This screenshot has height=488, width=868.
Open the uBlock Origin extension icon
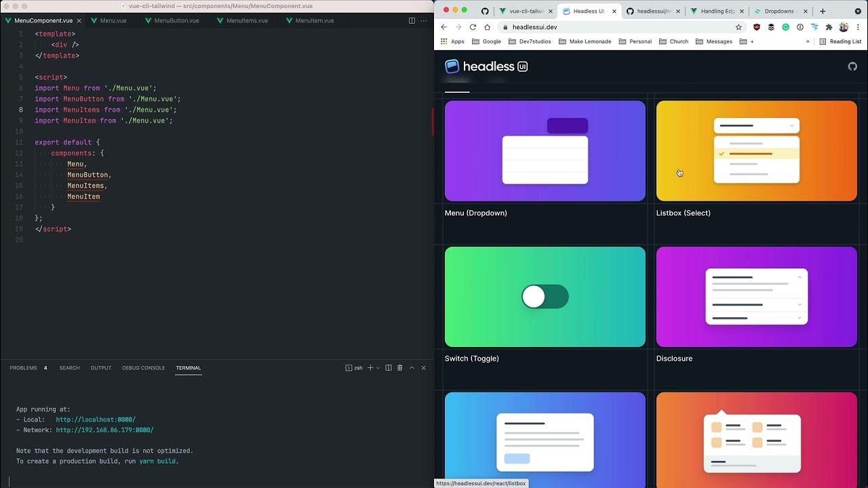coord(757,27)
